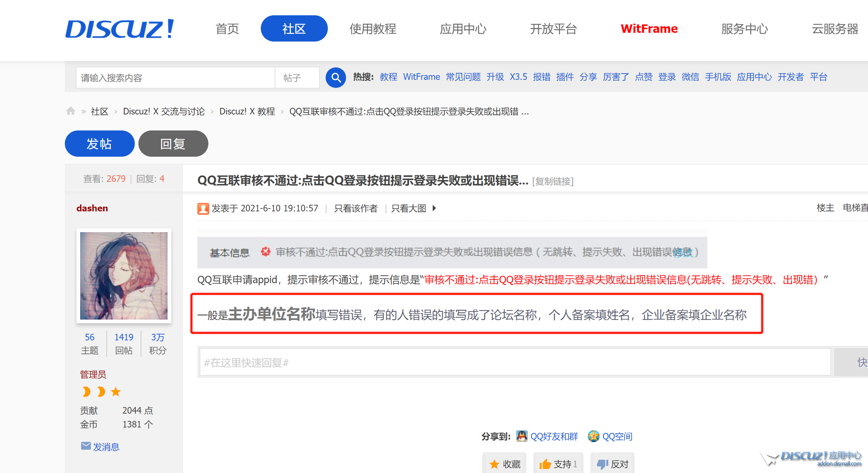Open the WitFrame navigation item
This screenshot has width=868, height=473.
click(649, 29)
